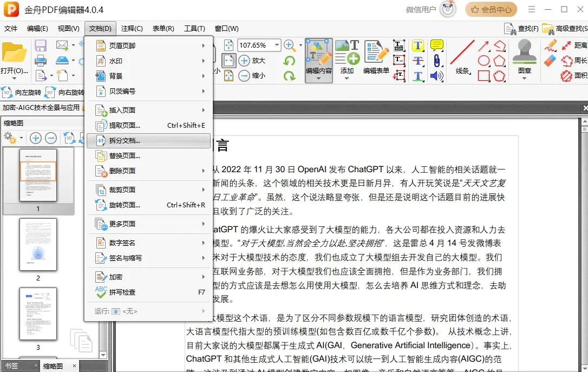The height and width of the screenshot is (372, 588).
Task: Open the 打开(O) folder icon
Action: coord(14,53)
